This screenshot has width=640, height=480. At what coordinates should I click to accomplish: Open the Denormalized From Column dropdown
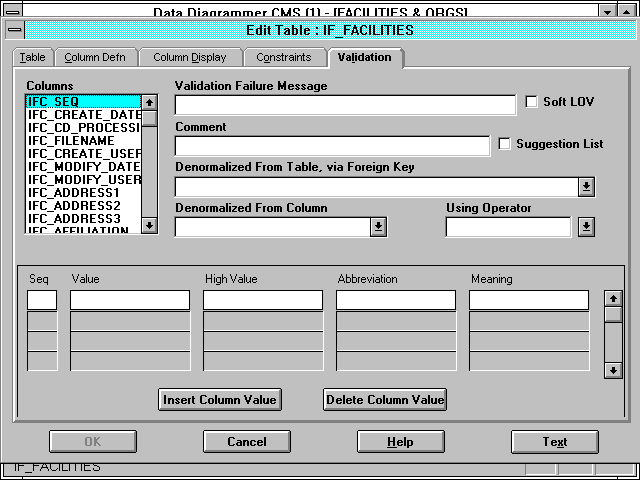click(x=378, y=227)
